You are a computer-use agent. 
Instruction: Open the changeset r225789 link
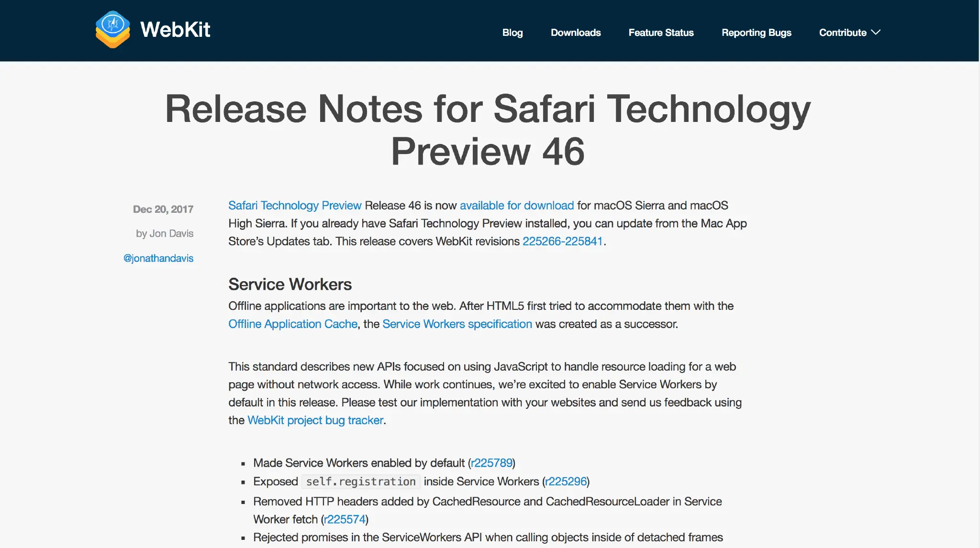coord(491,463)
